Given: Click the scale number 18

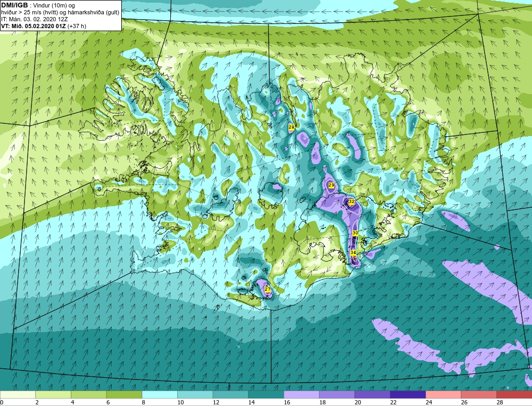Looking at the screenshot, I should pos(322,402).
